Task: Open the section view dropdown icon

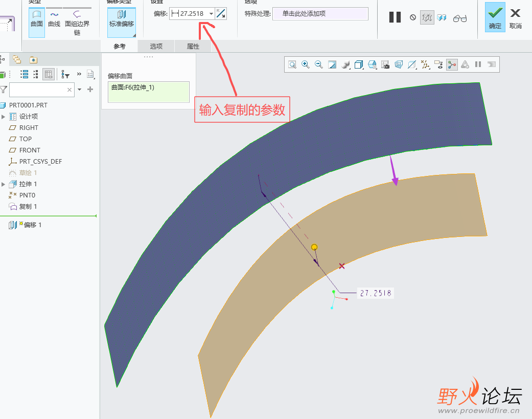Action: click(412, 64)
